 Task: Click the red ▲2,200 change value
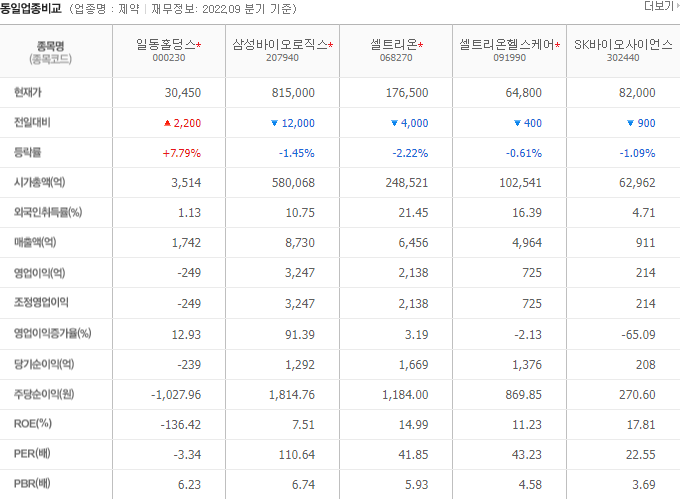pyautogui.click(x=182, y=123)
